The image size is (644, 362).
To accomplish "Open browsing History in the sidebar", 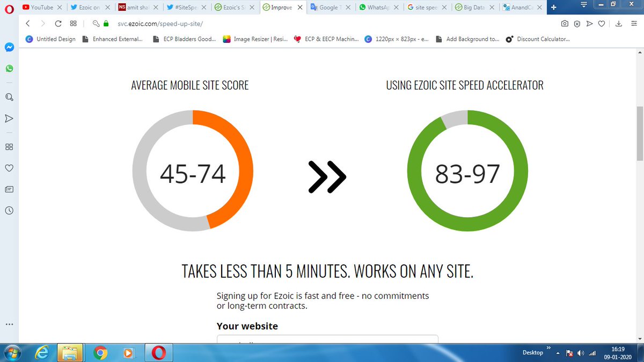I will 9,210.
